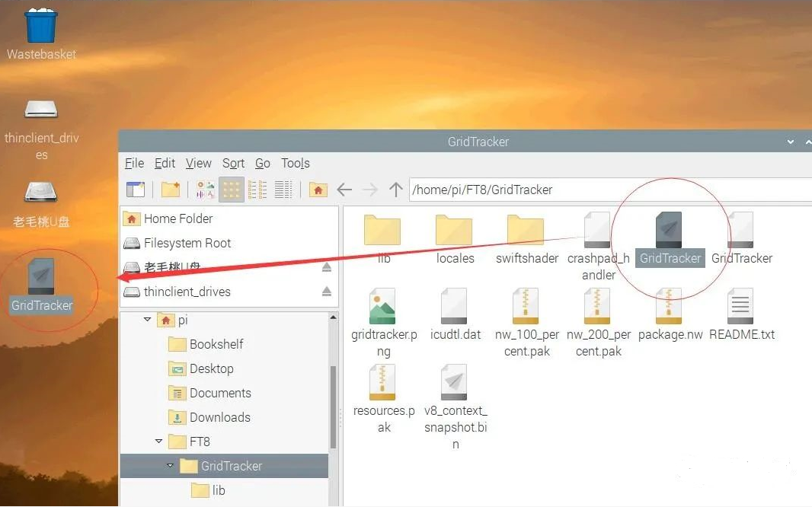This screenshot has width=812, height=507.
Task: Click the new folder toolbar icon
Action: pos(171,190)
